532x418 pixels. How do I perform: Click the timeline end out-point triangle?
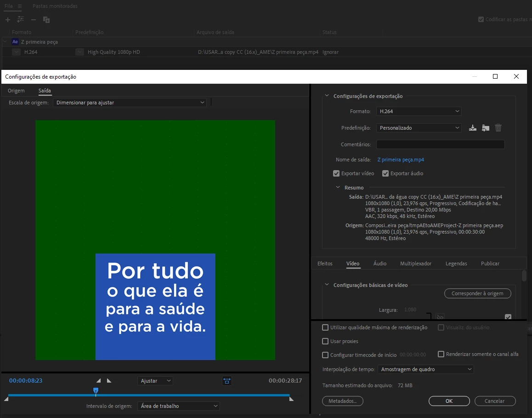291,399
